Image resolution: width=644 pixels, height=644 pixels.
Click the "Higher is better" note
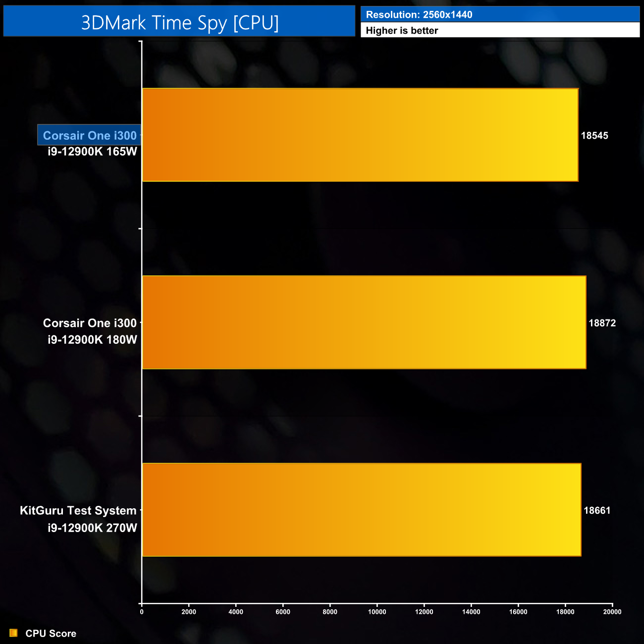[402, 30]
